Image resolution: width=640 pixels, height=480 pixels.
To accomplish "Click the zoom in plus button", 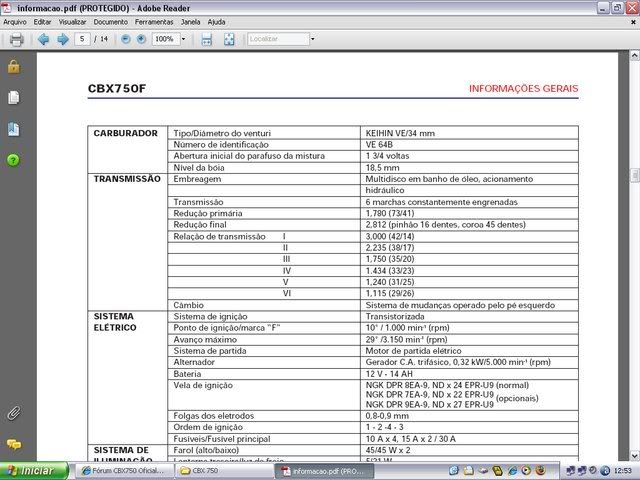I will pos(141,39).
